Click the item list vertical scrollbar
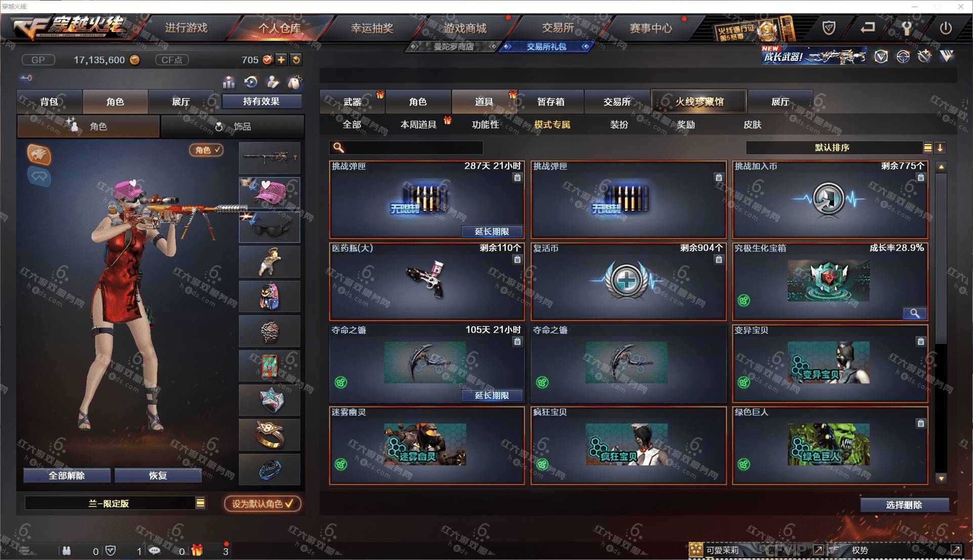 click(941, 322)
